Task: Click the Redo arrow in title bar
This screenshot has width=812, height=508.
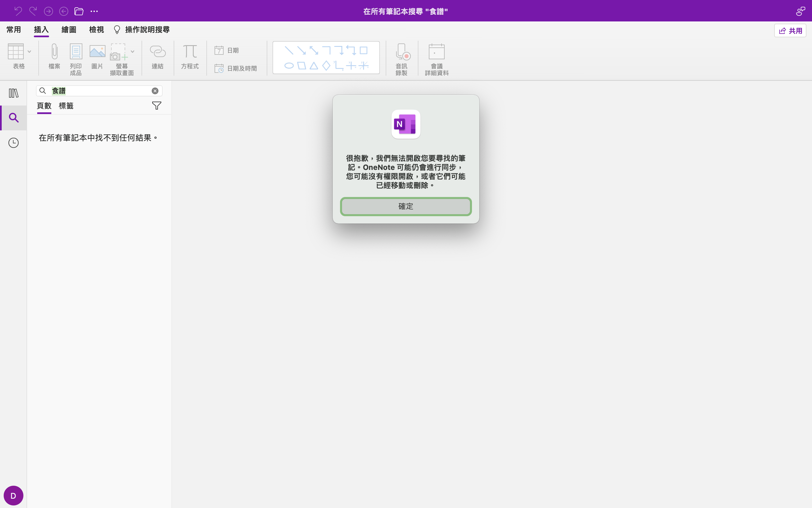Action: [x=33, y=11]
